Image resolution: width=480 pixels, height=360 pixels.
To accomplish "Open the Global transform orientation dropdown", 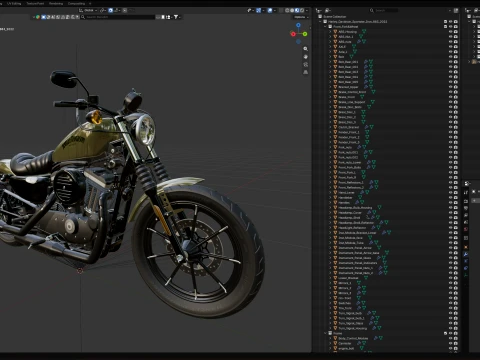I will coord(88,10).
